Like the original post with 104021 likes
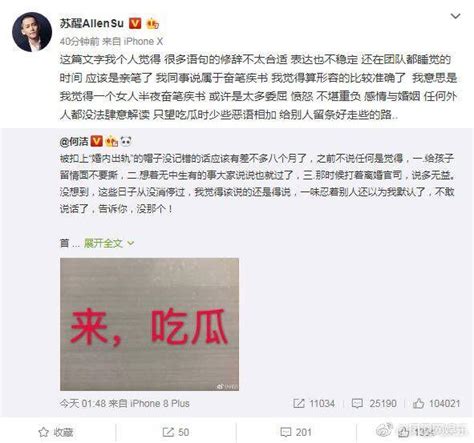This screenshot has width=474, height=443. (436, 403)
